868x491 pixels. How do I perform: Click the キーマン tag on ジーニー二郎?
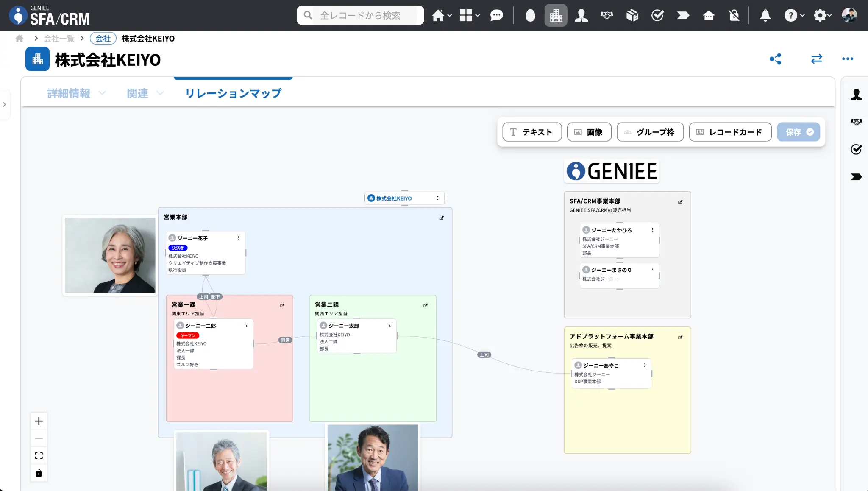point(188,335)
